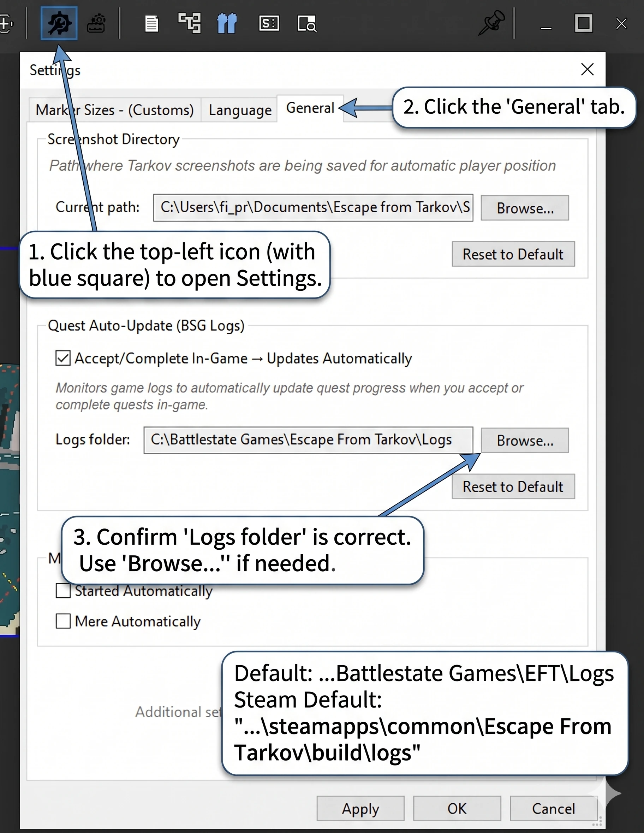
Task: Toggle the pushpin always-on-top icon
Action: pyautogui.click(x=491, y=23)
